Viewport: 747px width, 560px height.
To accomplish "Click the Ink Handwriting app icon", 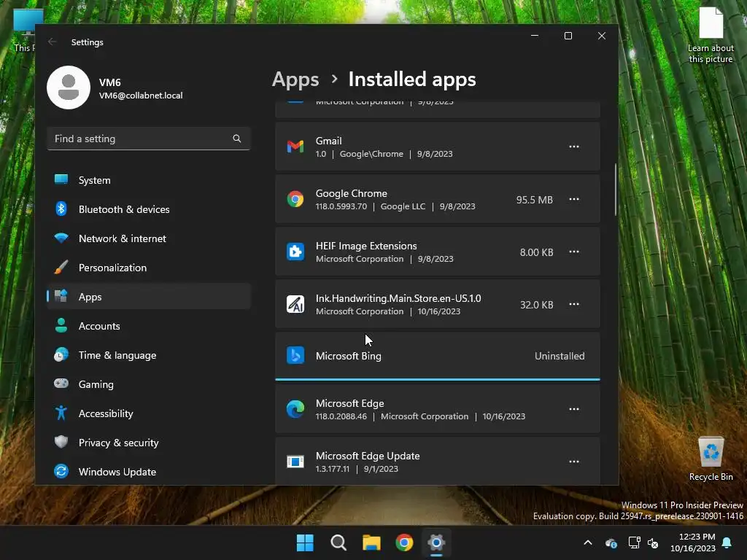I will point(295,304).
